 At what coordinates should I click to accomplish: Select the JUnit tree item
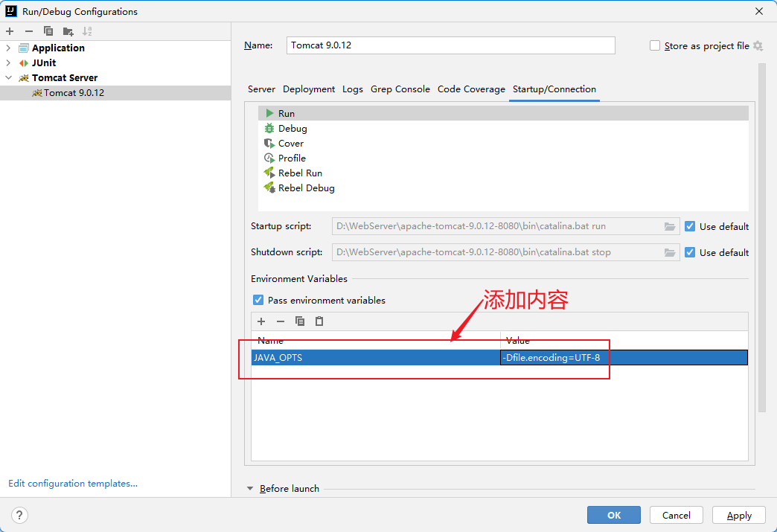click(x=44, y=63)
